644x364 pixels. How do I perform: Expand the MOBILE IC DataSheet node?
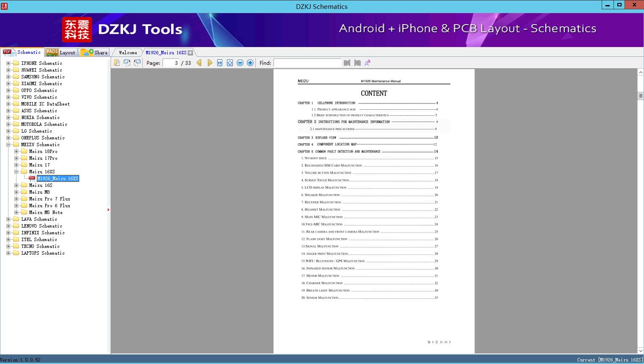(x=8, y=104)
